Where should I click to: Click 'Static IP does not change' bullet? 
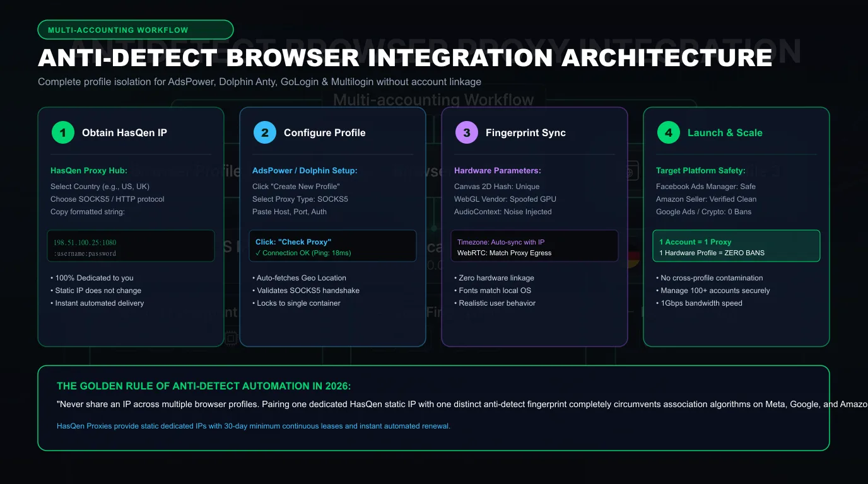tap(96, 291)
